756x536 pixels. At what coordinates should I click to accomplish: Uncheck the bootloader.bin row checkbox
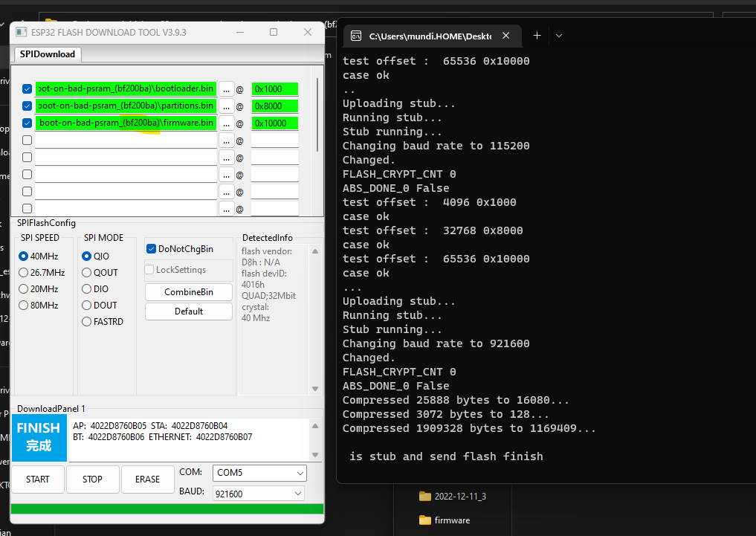(27, 89)
